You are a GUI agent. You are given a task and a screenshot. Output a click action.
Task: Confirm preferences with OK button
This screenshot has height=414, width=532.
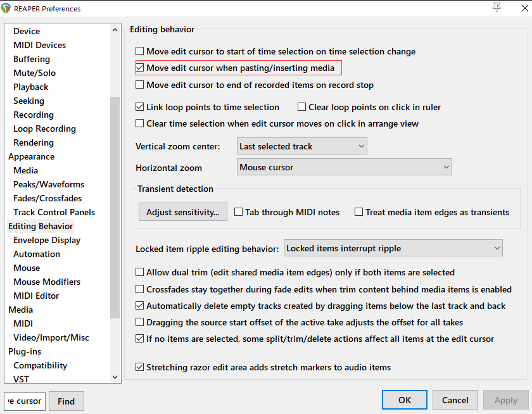[404, 400]
